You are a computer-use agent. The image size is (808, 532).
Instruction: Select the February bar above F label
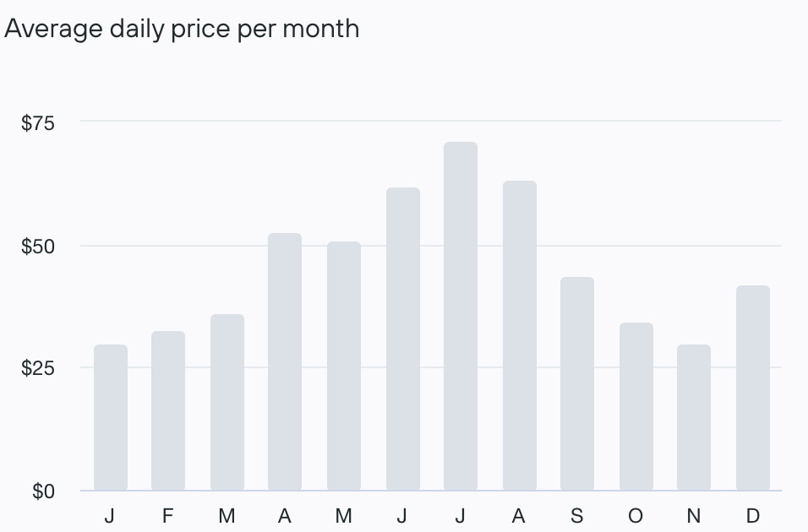coord(168,411)
